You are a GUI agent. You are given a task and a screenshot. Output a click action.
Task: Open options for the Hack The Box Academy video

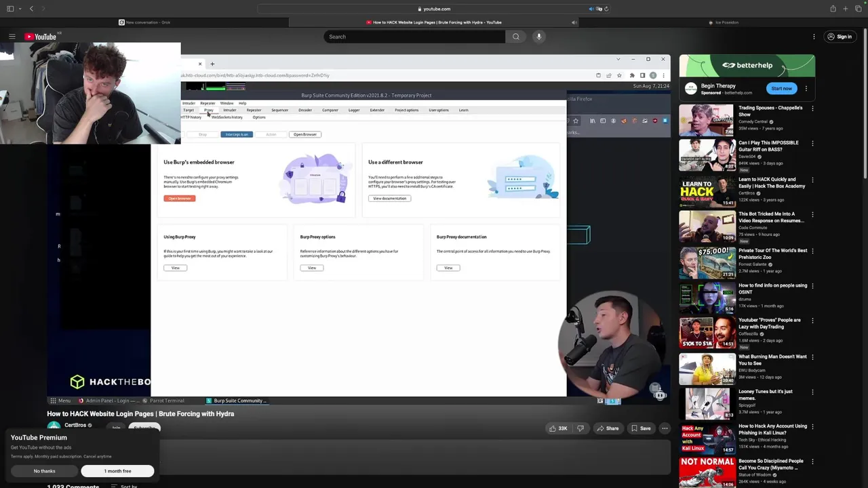click(812, 180)
